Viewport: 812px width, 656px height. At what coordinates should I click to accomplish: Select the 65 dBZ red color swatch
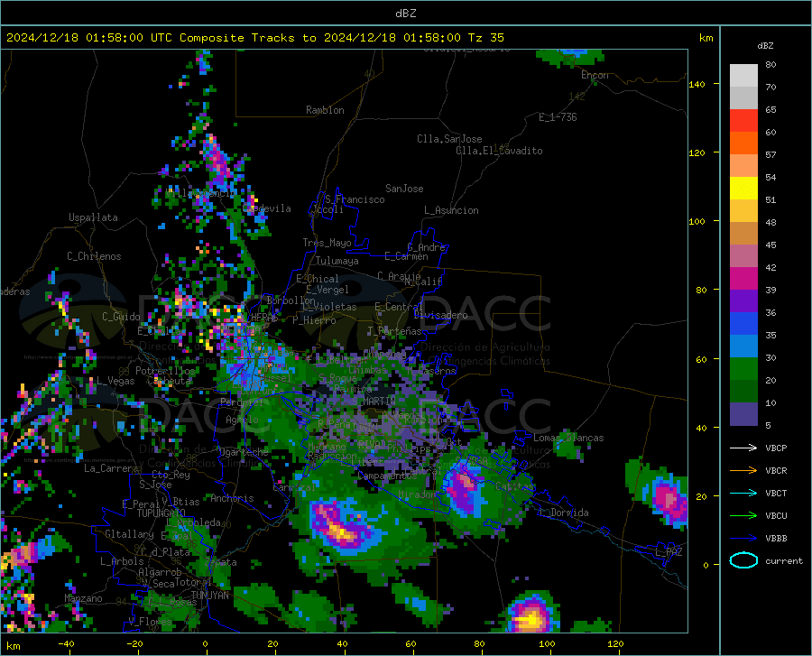(743, 121)
